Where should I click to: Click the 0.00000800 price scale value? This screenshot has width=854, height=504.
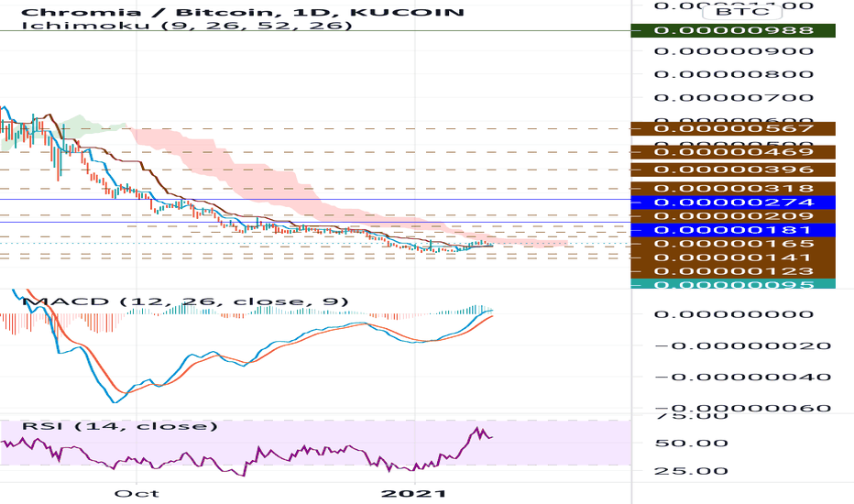tap(734, 74)
